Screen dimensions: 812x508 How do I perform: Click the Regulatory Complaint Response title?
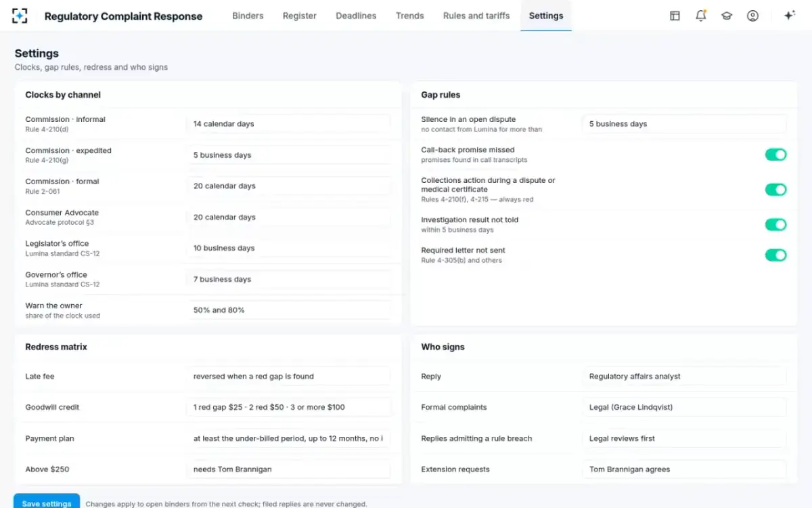123,16
